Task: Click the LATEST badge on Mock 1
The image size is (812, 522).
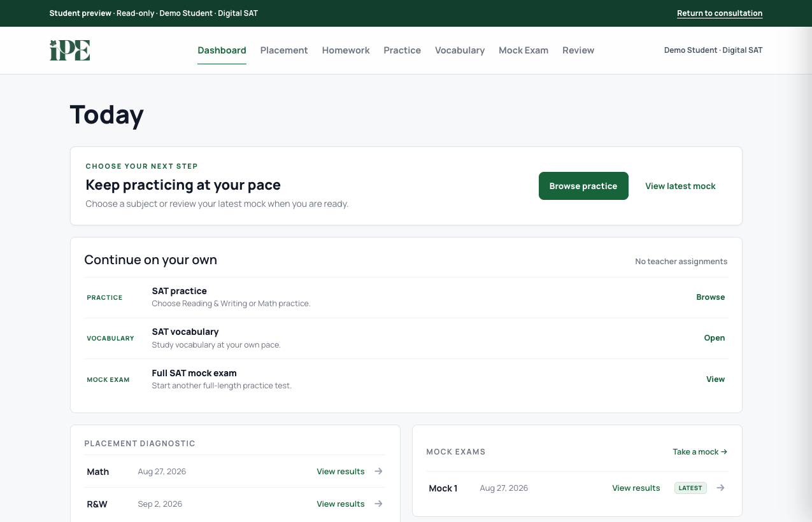Action: [x=690, y=488]
